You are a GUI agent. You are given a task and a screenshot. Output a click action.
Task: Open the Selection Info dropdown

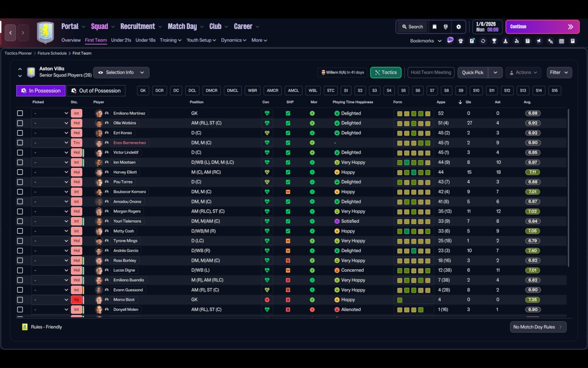click(121, 73)
